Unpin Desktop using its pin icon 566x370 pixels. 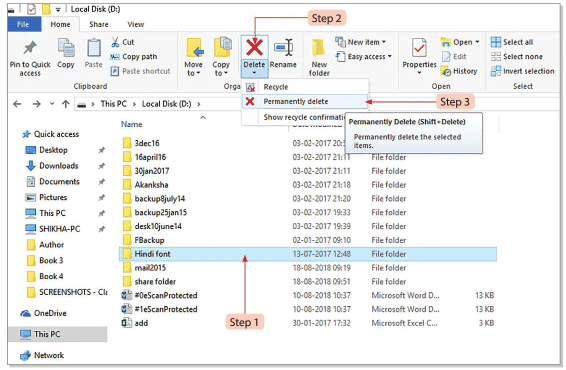102,150
